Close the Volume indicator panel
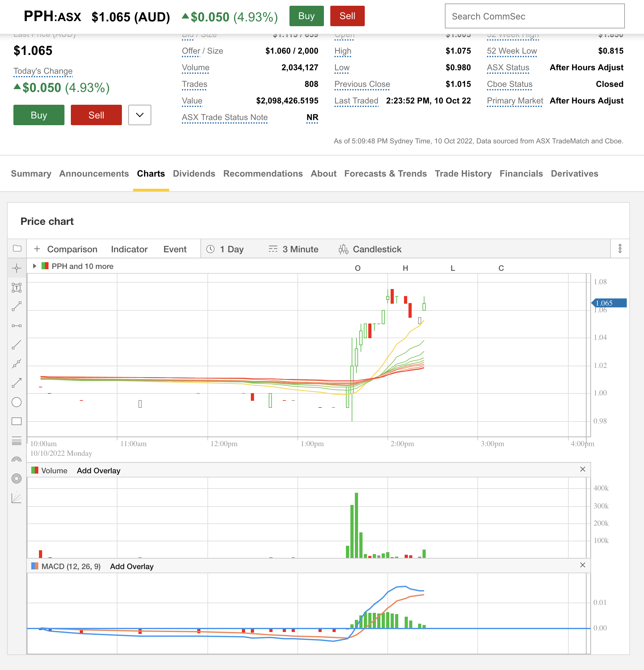Screen dimensions: 644x670 (582, 469)
